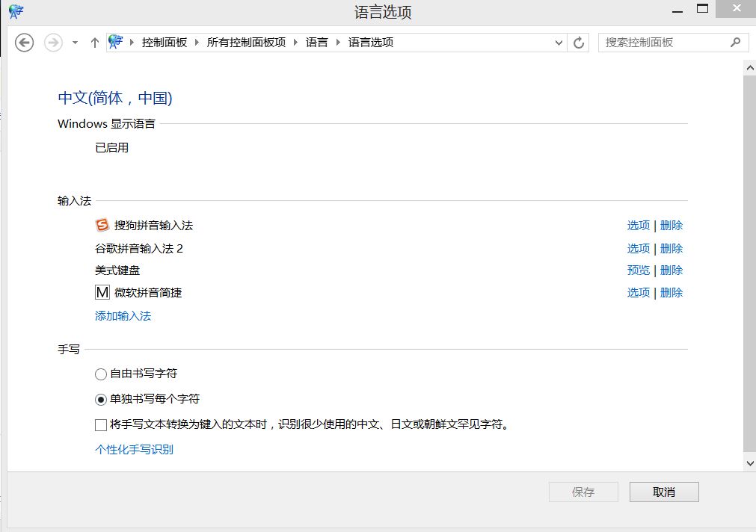The height and width of the screenshot is (532, 756).
Task: Click the Microsoft Pinyin M icon
Action: 102,292
